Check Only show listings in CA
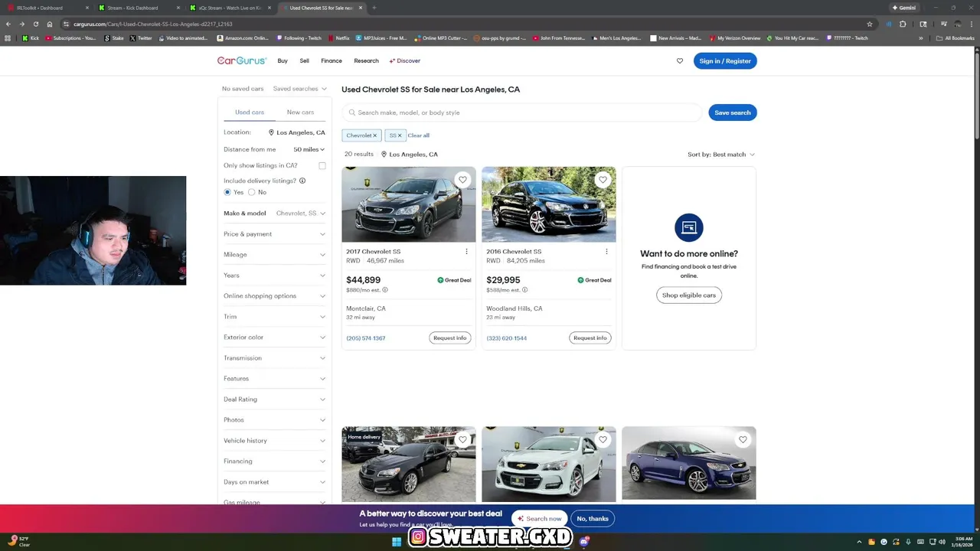The height and width of the screenshot is (551, 980). [322, 166]
